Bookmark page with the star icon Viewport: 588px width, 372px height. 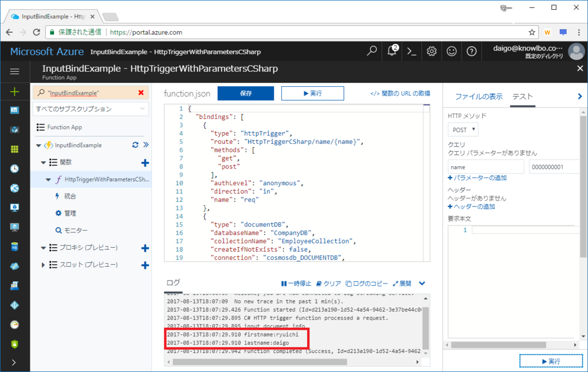point(532,32)
